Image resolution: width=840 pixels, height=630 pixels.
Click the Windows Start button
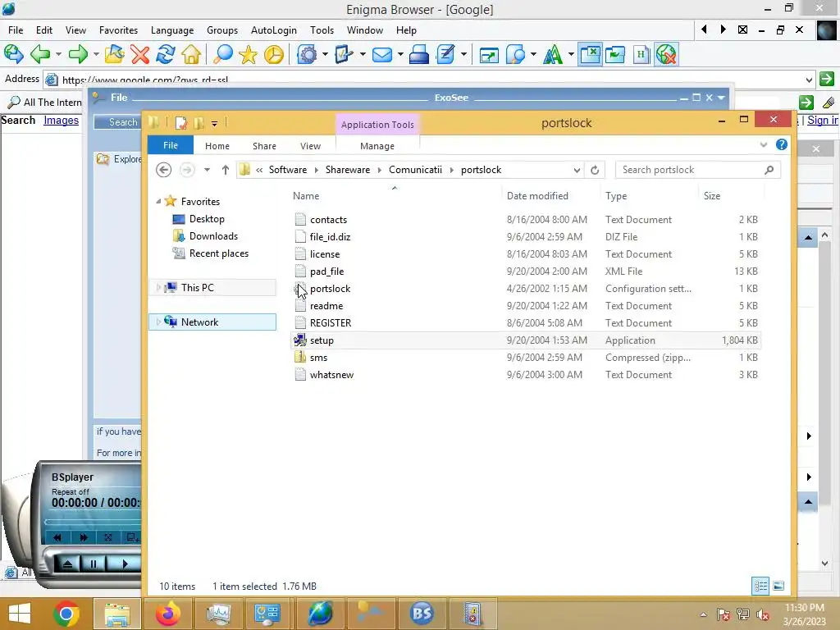click(x=20, y=614)
